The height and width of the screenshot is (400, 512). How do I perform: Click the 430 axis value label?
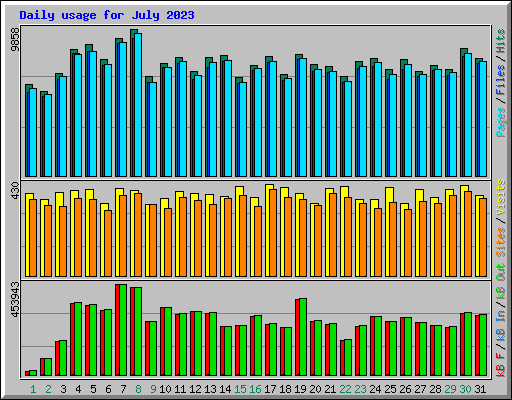pyautogui.click(x=15, y=191)
